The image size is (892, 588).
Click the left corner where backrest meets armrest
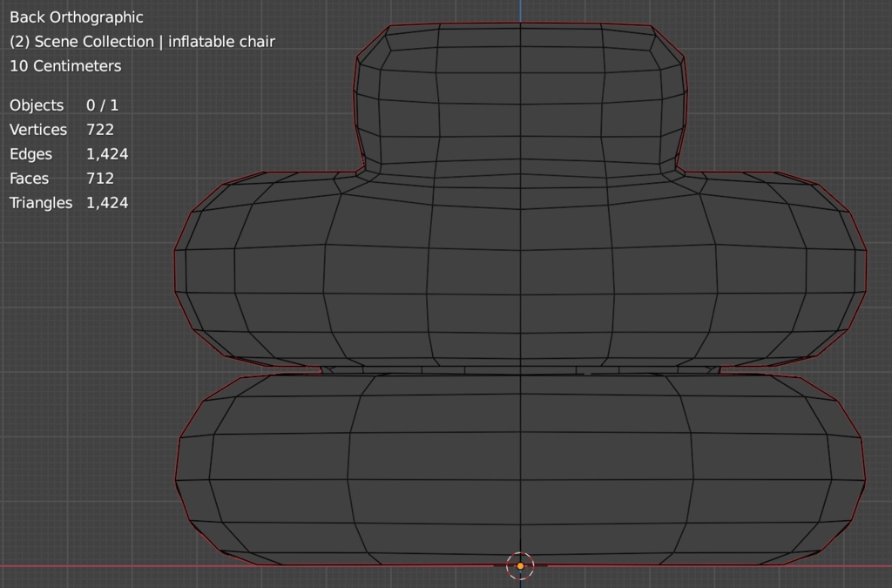[x=364, y=171]
